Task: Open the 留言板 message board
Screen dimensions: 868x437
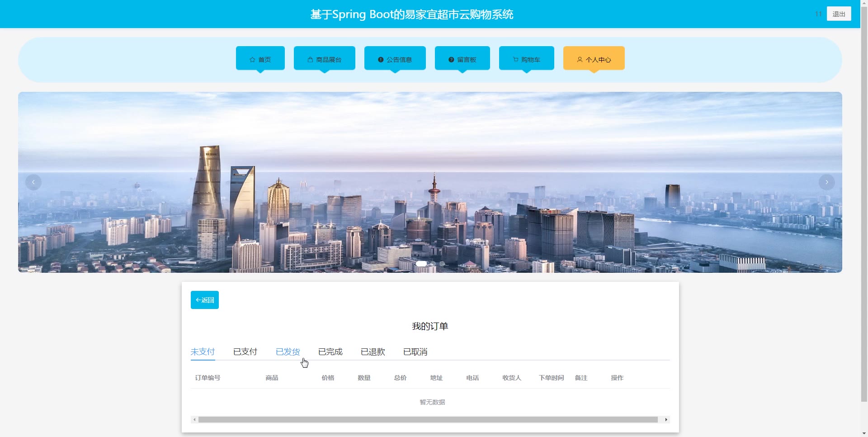Action: coord(462,58)
